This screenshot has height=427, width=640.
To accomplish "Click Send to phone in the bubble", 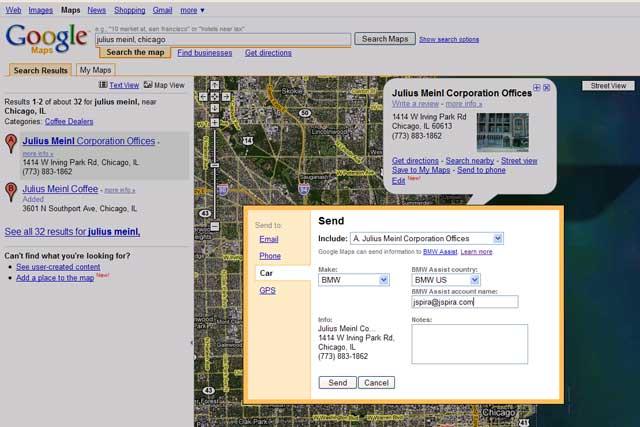I will pyautogui.click(x=481, y=170).
